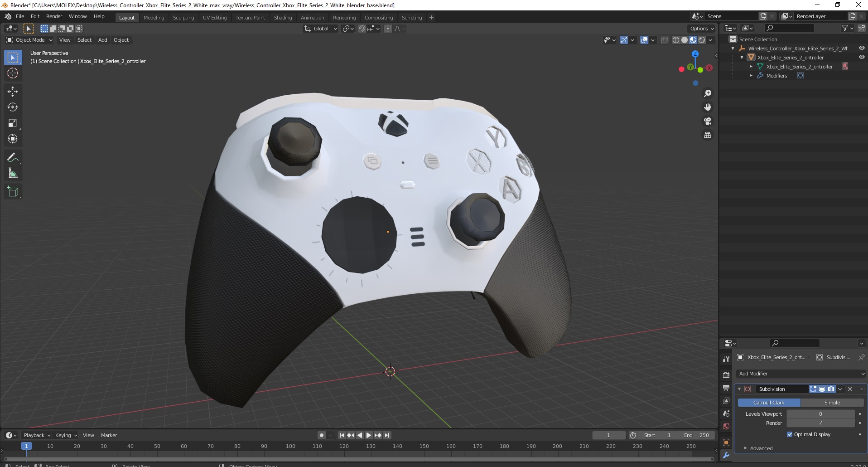The width and height of the screenshot is (868, 467).
Task: Switch to the Sculpting workspace tab
Action: click(183, 18)
